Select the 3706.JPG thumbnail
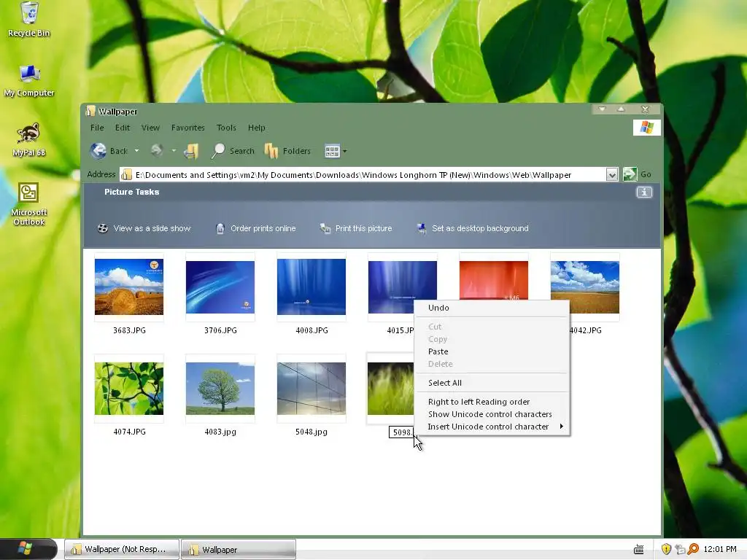 coord(220,287)
